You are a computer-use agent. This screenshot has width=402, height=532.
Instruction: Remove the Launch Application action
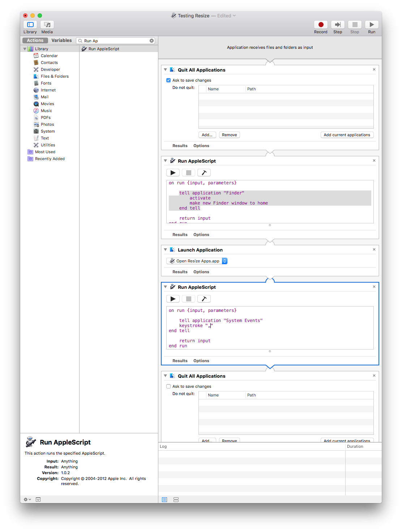pyautogui.click(x=374, y=249)
